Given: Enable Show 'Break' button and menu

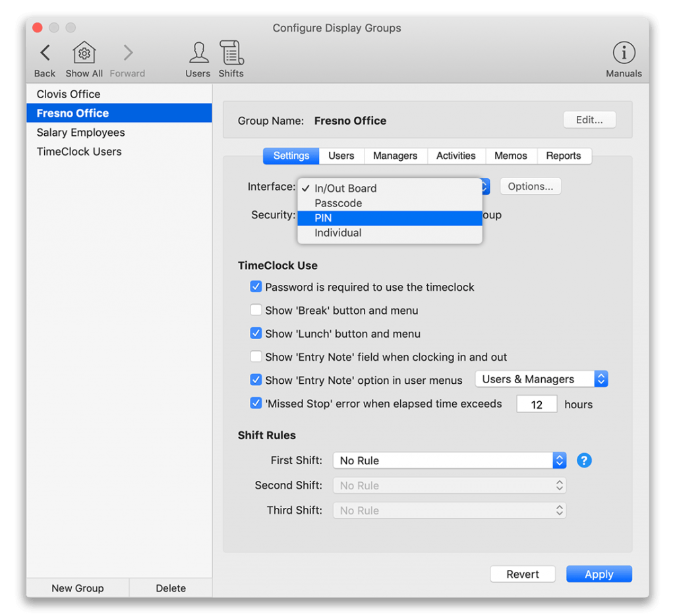Looking at the screenshot, I should click(x=256, y=310).
